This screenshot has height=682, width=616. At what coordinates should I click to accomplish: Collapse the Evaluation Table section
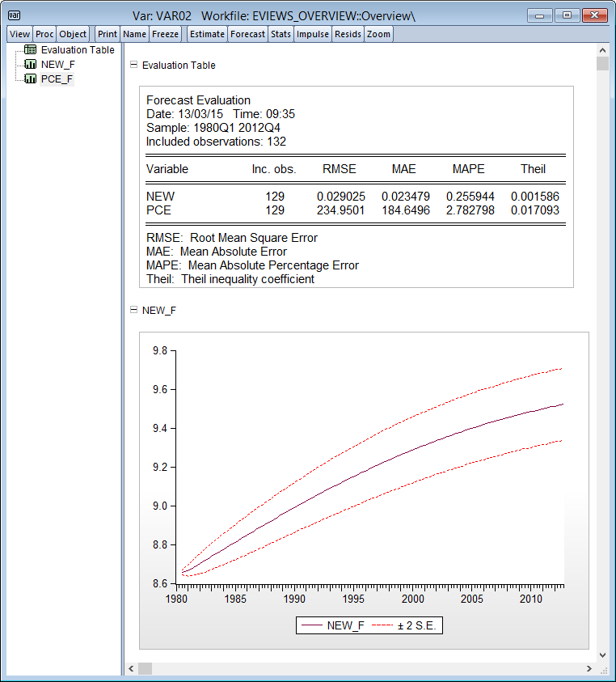coord(133,66)
